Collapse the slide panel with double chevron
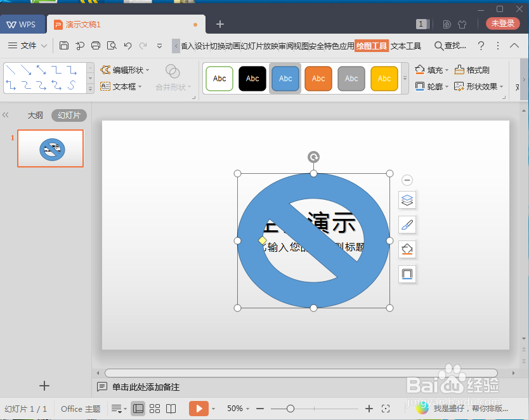 point(6,115)
